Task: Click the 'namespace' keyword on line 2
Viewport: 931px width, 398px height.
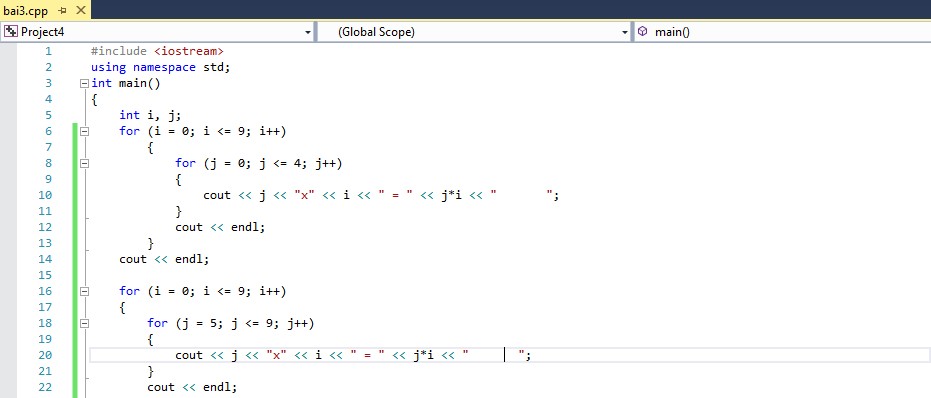Action: click(164, 67)
